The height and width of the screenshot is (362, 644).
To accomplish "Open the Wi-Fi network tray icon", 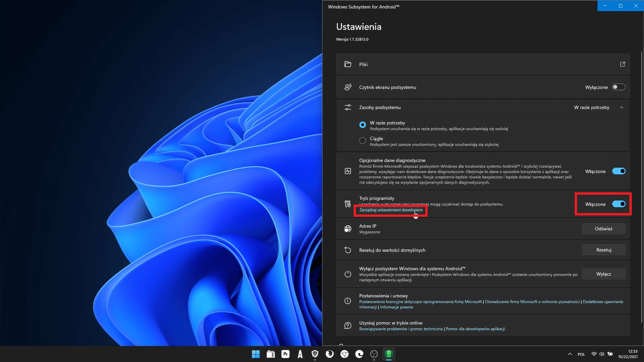I will [594, 354].
